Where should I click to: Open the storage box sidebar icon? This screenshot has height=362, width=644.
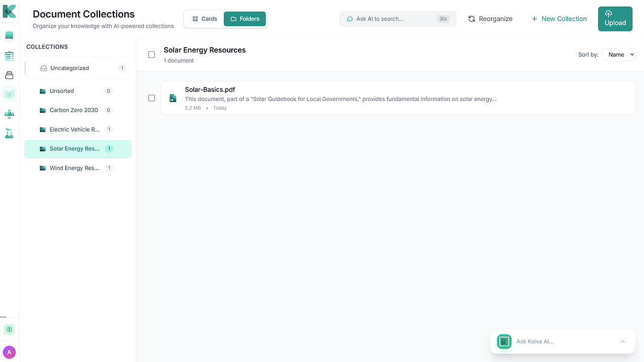point(9,75)
